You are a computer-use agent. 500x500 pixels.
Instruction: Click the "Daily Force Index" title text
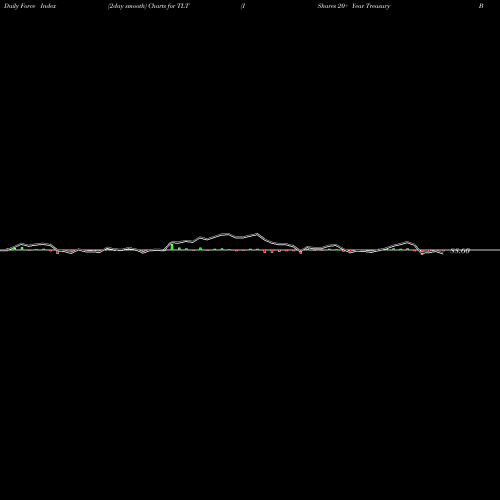coord(30,6)
